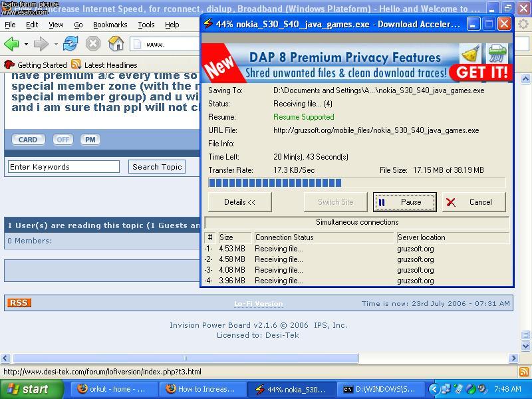
Task: Switch to orkut - home taskbar window
Action: [114, 389]
